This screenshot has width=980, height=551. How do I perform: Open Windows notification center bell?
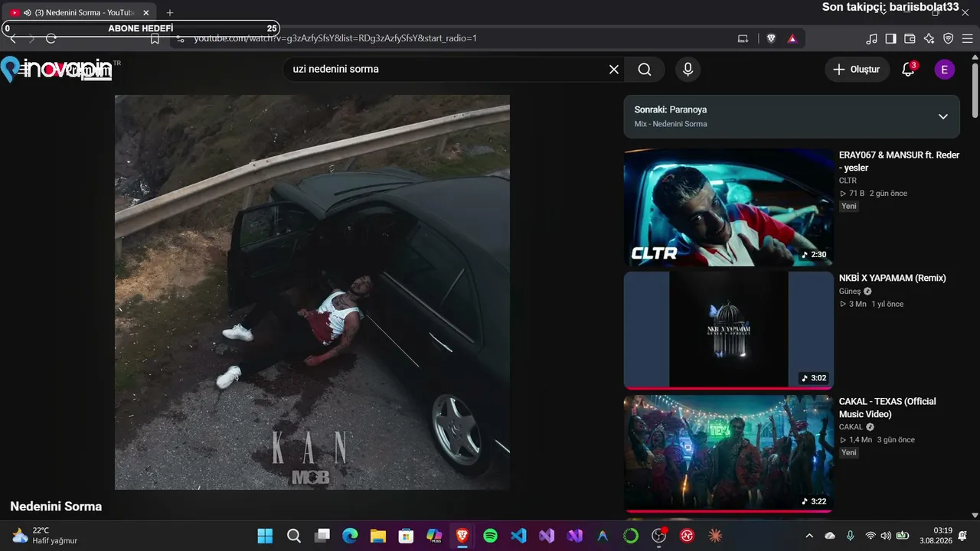click(x=962, y=536)
